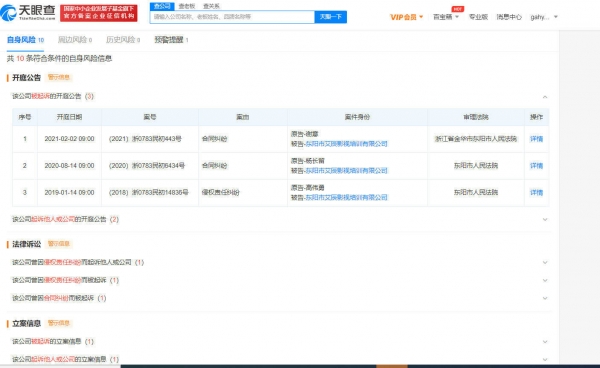Click the 警示信息 tag beside 开庭公告
The image size is (600, 368).
tap(59, 77)
